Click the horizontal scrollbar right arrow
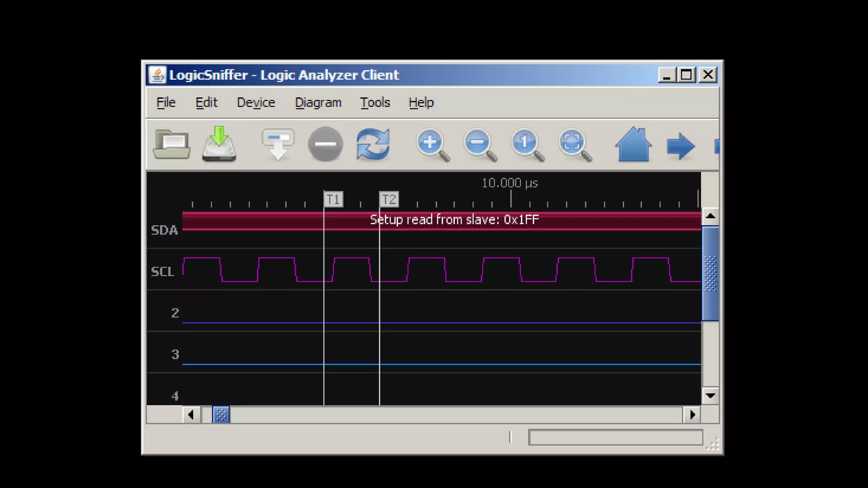Screen dimensions: 868x488 692,415
